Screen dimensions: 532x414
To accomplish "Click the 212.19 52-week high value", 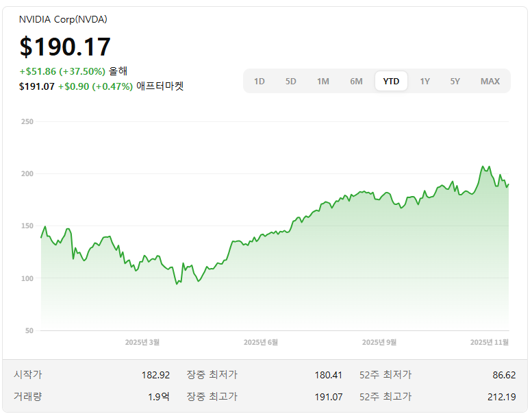I will [501, 397].
